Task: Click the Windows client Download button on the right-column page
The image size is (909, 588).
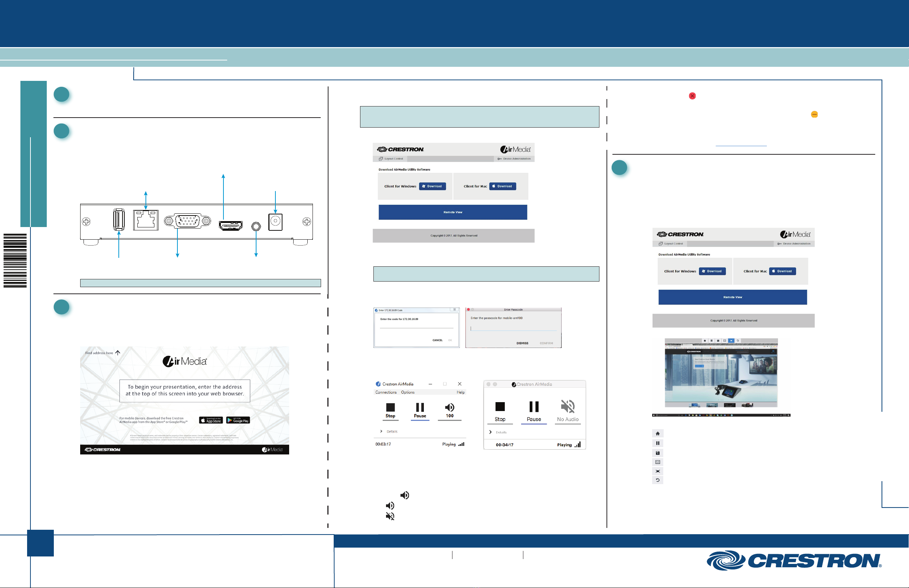Action: tap(712, 271)
